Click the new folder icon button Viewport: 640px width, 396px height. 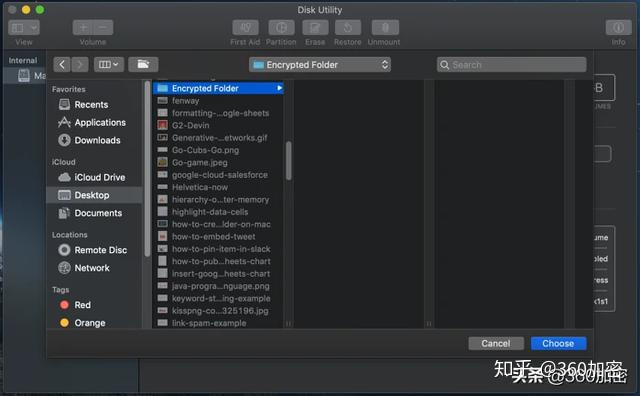pyautogui.click(x=143, y=65)
